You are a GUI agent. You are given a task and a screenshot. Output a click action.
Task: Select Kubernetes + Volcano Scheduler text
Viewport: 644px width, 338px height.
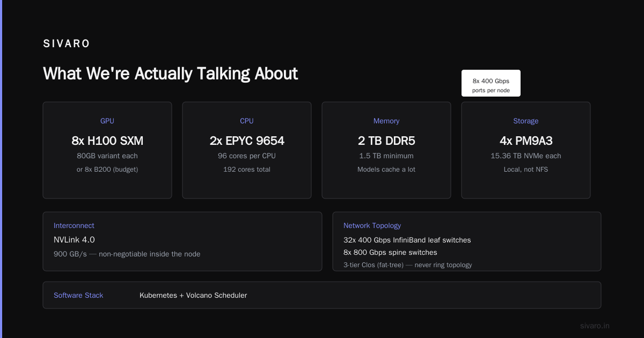[193, 296]
